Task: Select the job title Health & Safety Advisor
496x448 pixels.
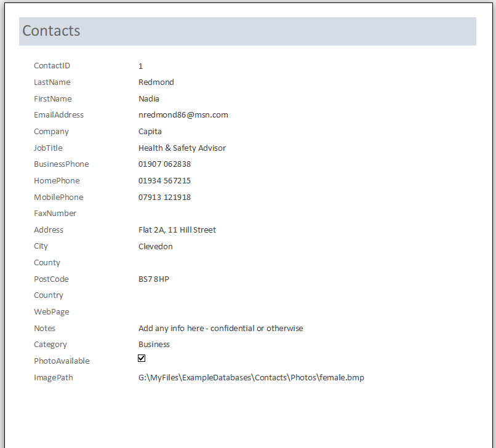Action: click(182, 148)
